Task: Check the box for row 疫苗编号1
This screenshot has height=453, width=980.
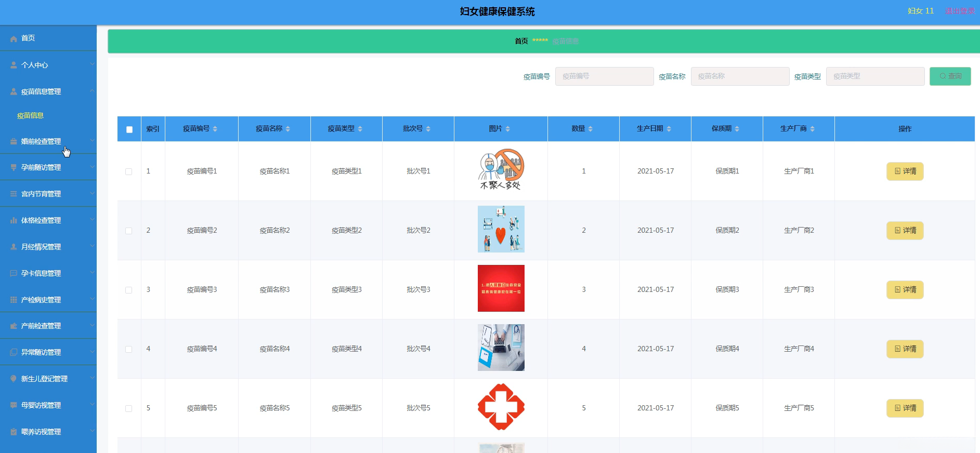Action: coord(129,171)
